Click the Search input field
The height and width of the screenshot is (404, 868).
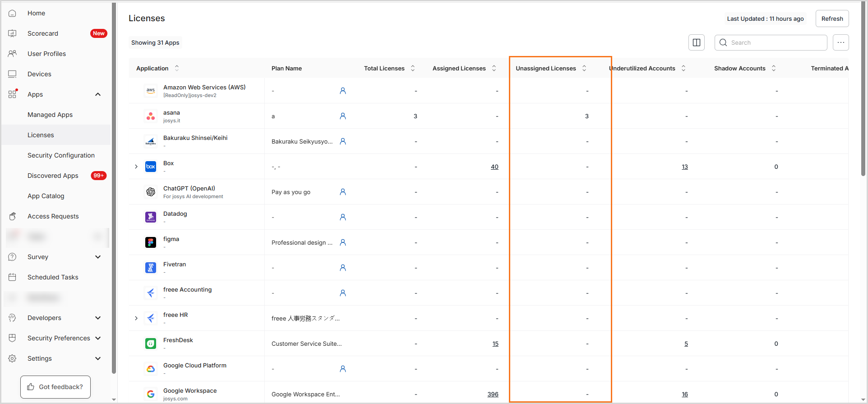(x=771, y=42)
